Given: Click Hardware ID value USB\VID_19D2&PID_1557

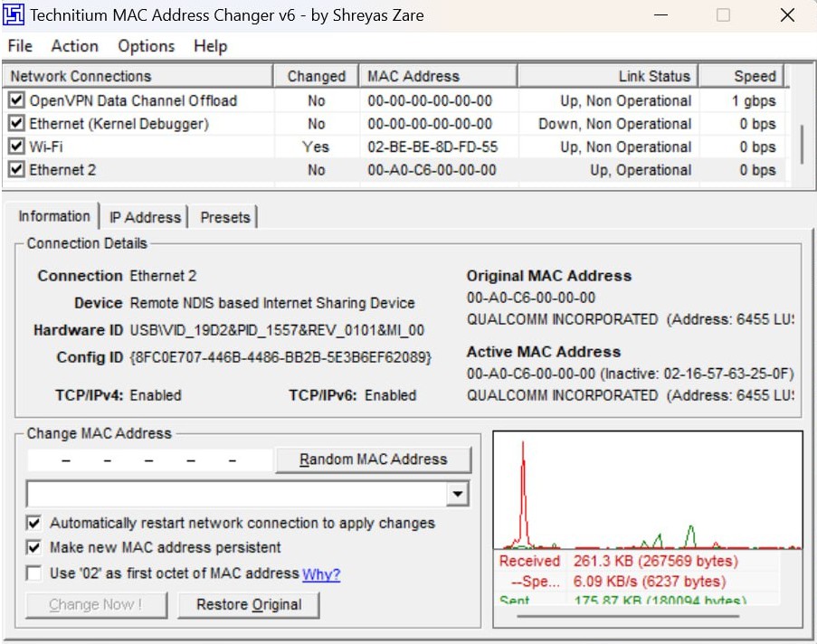Looking at the screenshot, I should click(x=277, y=330).
